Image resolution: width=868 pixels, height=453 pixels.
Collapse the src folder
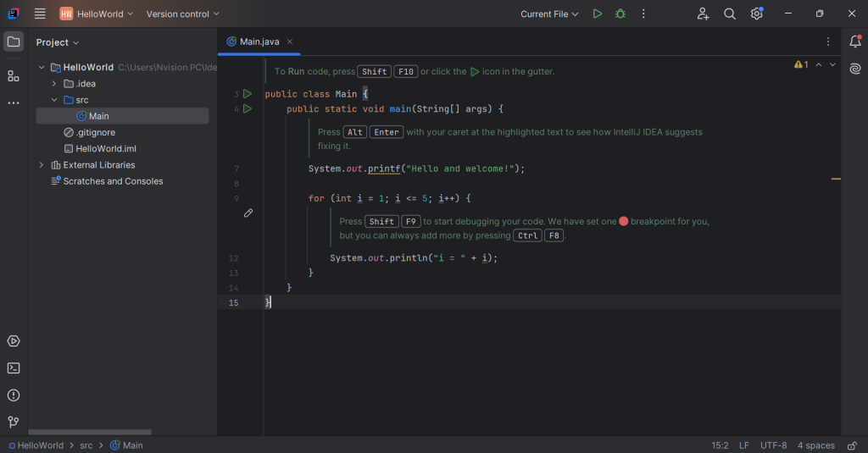(55, 100)
